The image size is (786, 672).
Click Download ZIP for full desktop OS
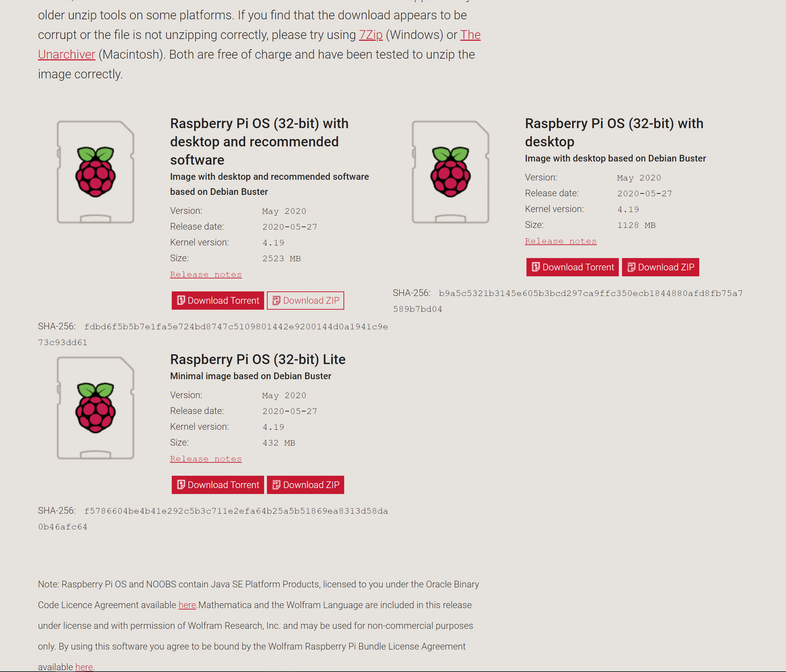[x=305, y=301]
